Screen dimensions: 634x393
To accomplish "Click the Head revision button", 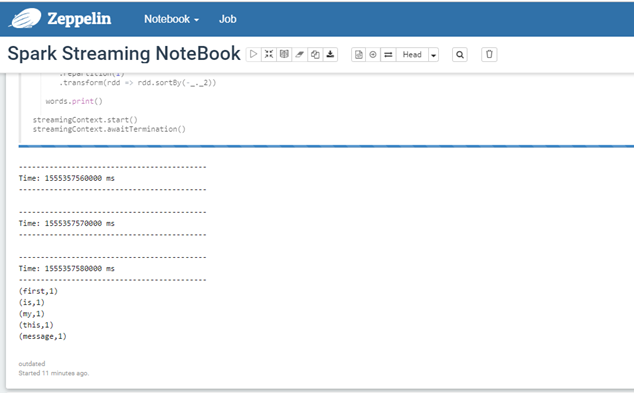I will [x=412, y=55].
